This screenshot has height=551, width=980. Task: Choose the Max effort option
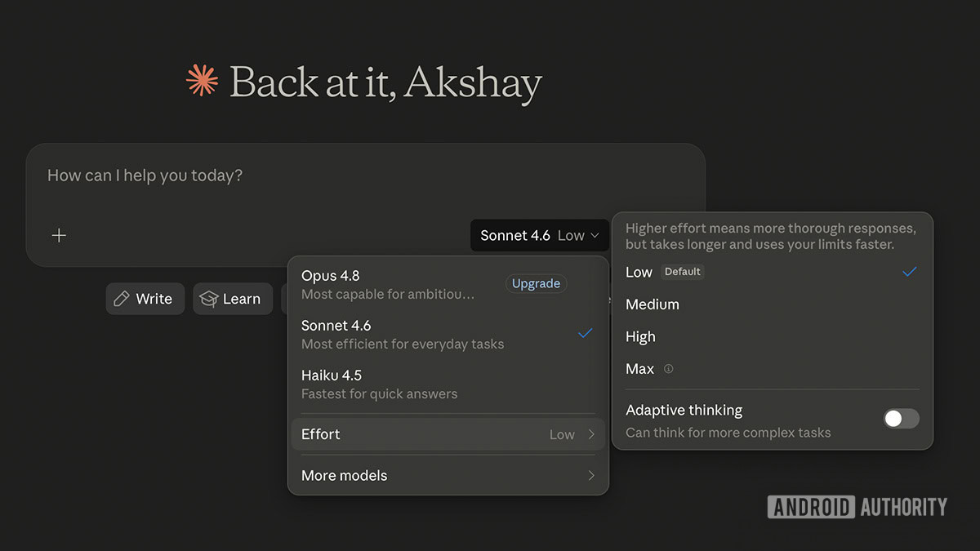[772, 369]
